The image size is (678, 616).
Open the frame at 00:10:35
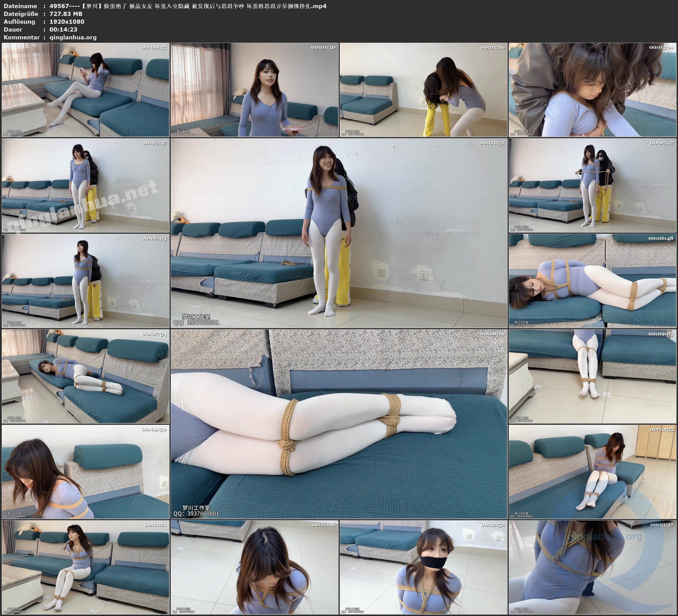pos(593,471)
